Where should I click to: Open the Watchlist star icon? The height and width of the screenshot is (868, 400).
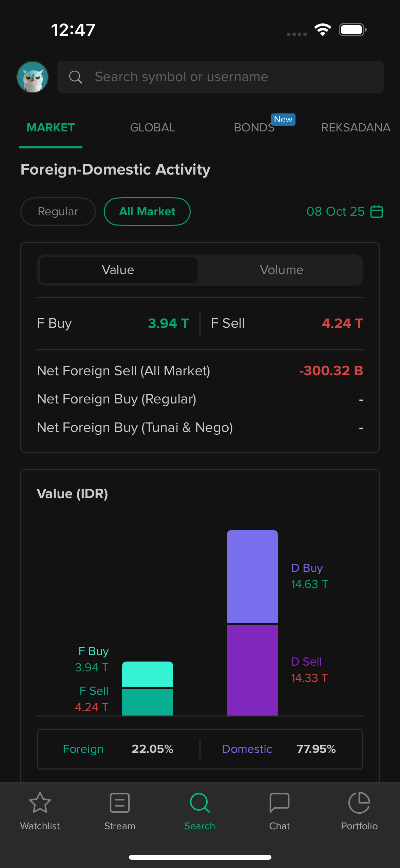(40, 803)
